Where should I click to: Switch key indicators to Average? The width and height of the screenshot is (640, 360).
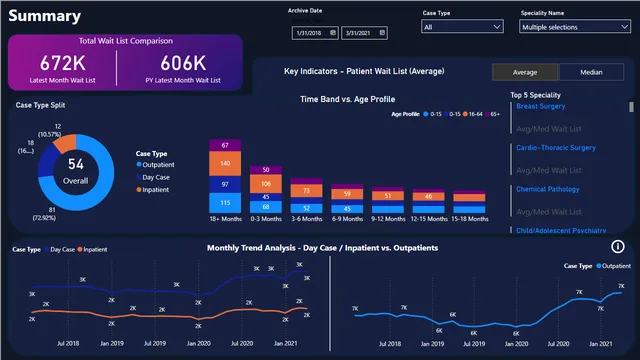[525, 72]
